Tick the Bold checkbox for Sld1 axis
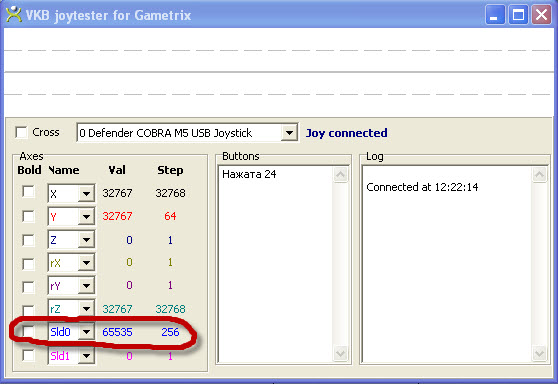 [x=28, y=355]
